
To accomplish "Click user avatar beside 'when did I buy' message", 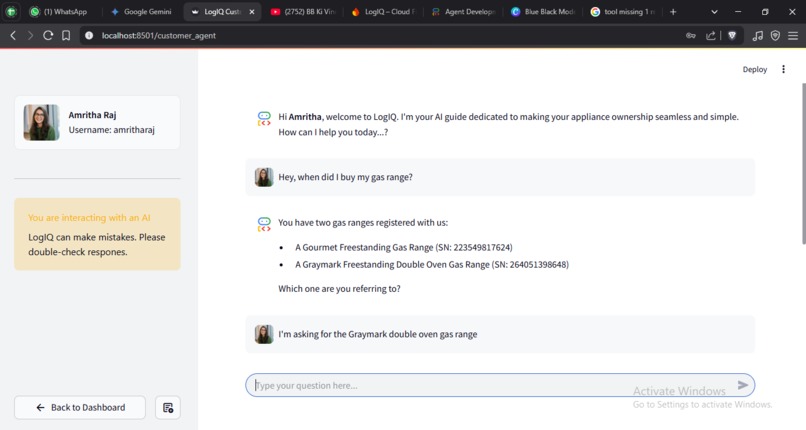I will (x=264, y=177).
